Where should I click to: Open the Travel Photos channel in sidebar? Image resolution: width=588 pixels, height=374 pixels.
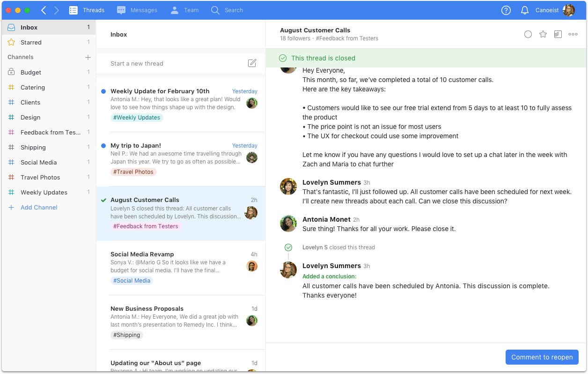pos(49,177)
